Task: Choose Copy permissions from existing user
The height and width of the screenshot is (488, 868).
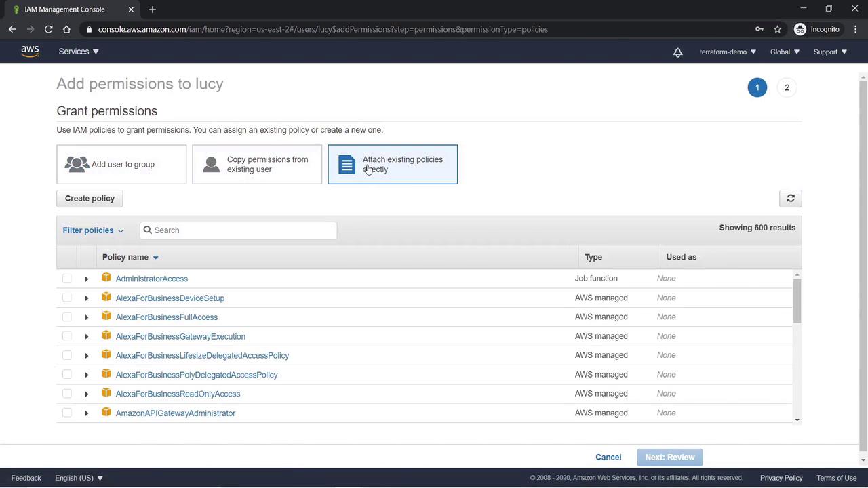Action: point(257,164)
